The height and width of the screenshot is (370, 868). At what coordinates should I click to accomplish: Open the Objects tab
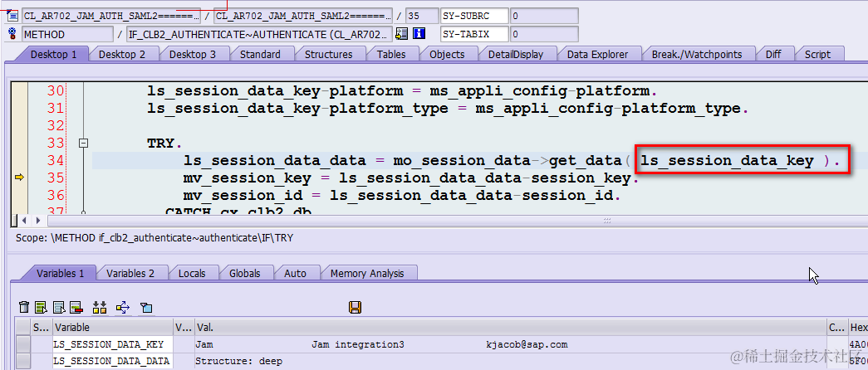(x=447, y=54)
